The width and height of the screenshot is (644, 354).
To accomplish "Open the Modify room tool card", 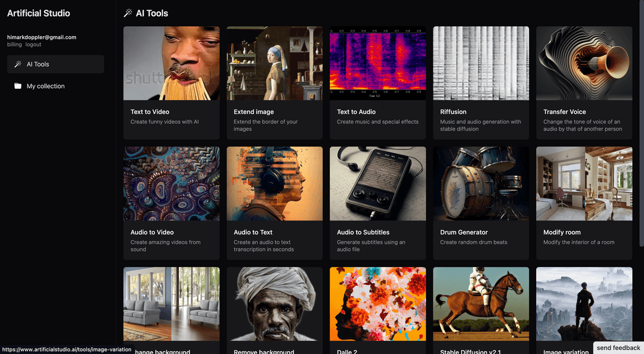I will (x=584, y=203).
